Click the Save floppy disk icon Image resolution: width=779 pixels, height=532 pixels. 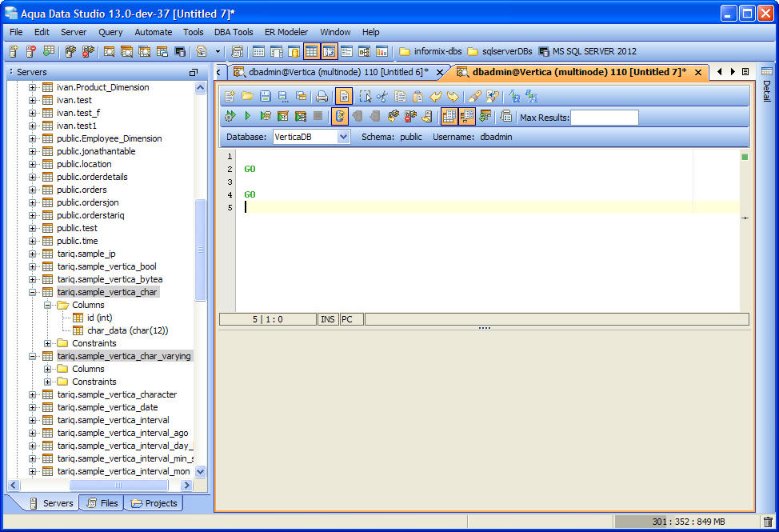click(x=266, y=96)
